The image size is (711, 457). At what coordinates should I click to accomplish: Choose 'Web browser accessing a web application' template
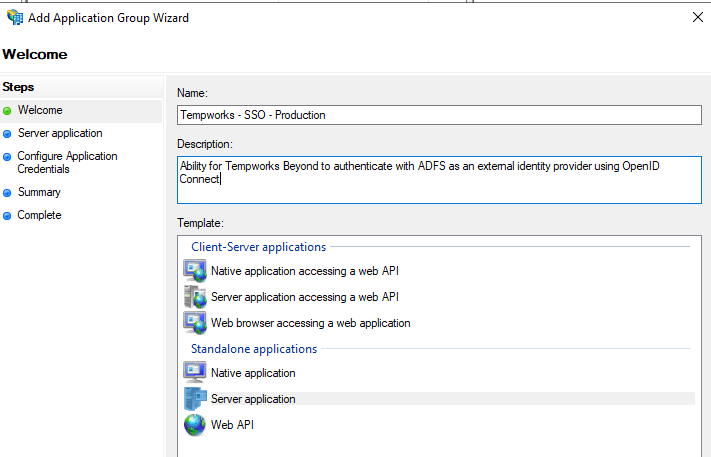[x=311, y=323]
